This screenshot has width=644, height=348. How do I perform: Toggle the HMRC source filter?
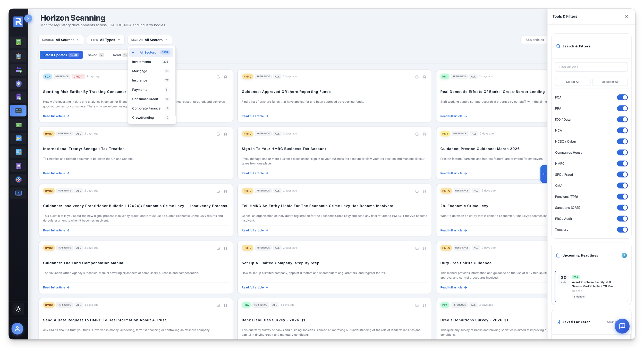(x=622, y=163)
